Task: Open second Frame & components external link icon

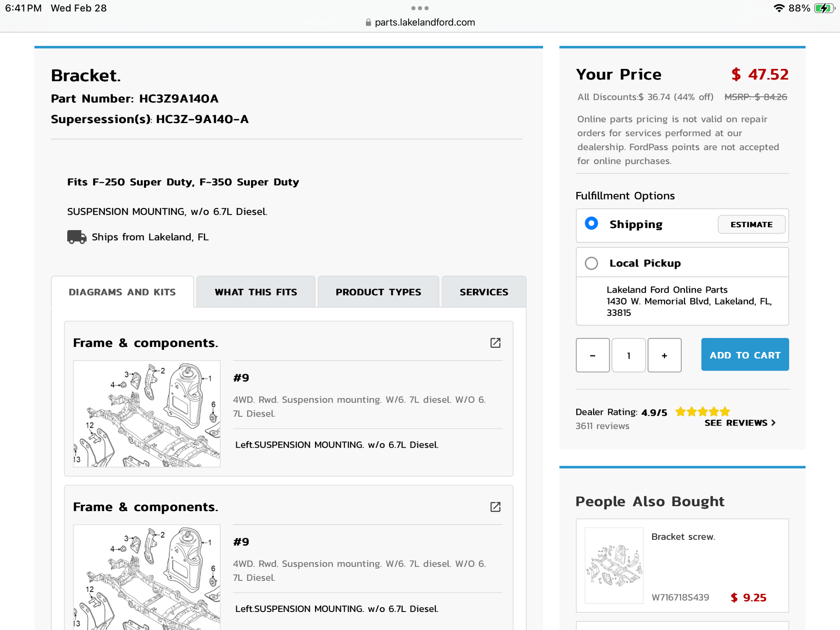Action: point(495,507)
